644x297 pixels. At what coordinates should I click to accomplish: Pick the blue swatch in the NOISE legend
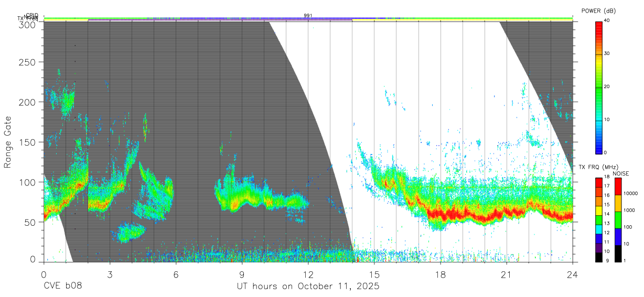[618, 236]
